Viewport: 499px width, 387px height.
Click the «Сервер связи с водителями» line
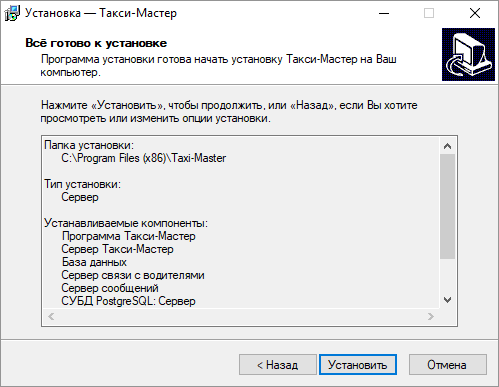(133, 275)
